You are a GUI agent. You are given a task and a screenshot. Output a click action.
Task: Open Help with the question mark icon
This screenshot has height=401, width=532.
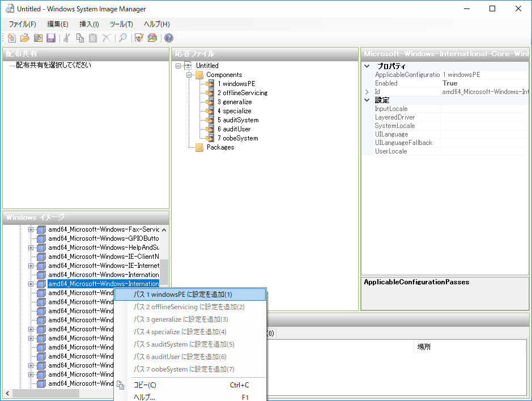tap(169, 38)
